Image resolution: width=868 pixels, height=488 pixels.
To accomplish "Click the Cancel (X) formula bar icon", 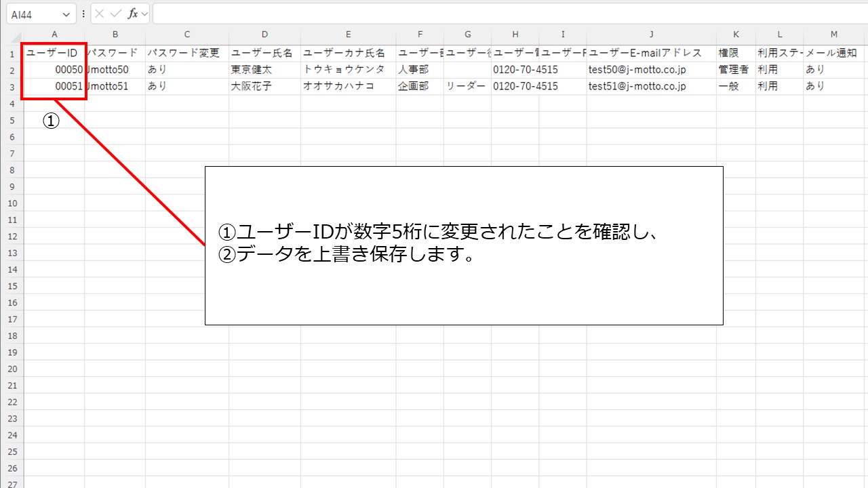I will pos(100,14).
